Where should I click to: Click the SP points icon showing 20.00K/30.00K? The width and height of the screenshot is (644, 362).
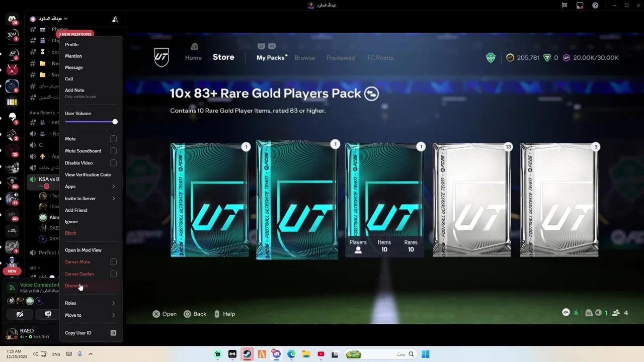point(567,58)
